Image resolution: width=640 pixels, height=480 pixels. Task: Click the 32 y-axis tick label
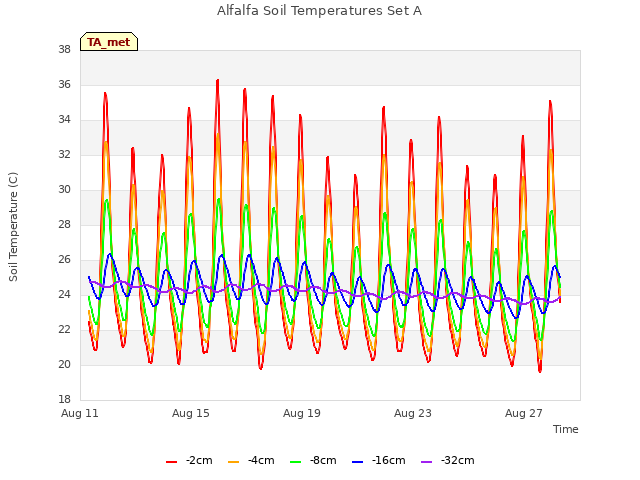click(64, 155)
